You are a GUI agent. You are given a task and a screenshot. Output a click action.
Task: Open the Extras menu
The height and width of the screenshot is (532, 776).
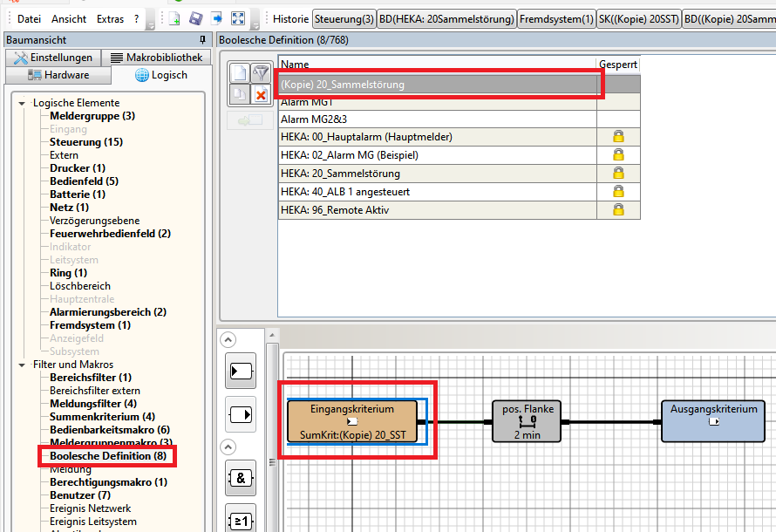pyautogui.click(x=110, y=19)
